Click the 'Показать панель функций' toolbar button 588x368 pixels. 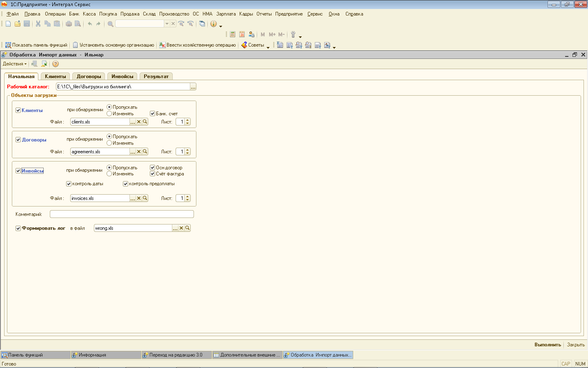(36, 45)
